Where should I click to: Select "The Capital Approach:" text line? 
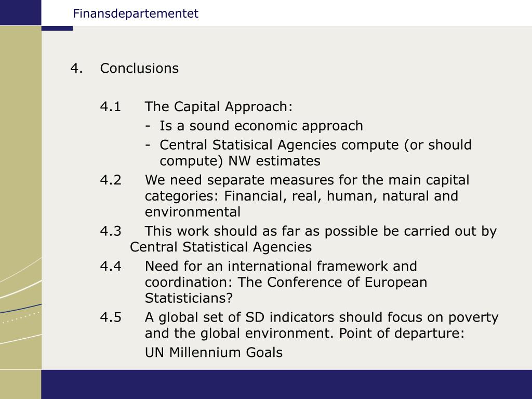tap(219, 107)
